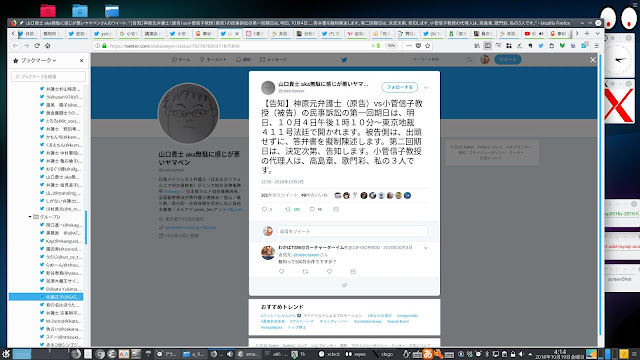Viewport: 640px width, 360px height.
Task: Toggle the sidebar button in Firefox toolbar
Action: coord(487,46)
